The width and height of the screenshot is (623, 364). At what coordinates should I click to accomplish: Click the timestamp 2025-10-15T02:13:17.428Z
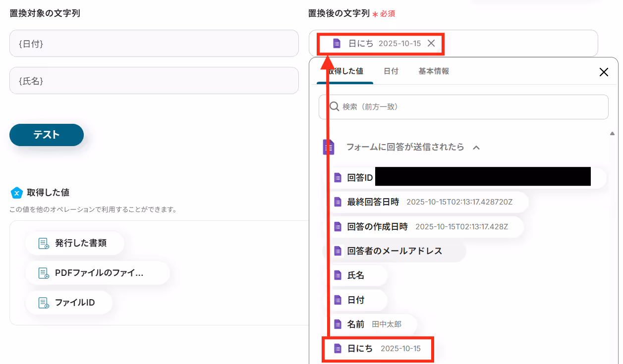tap(462, 227)
